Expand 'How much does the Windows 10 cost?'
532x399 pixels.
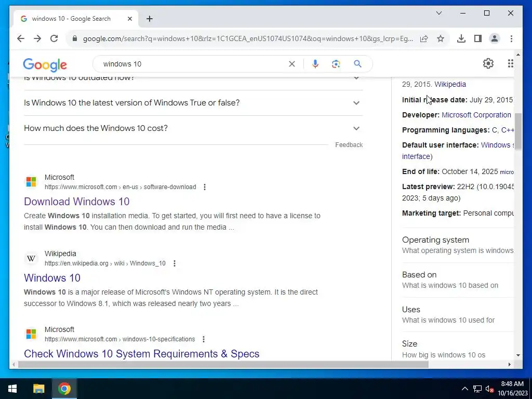tap(193, 128)
